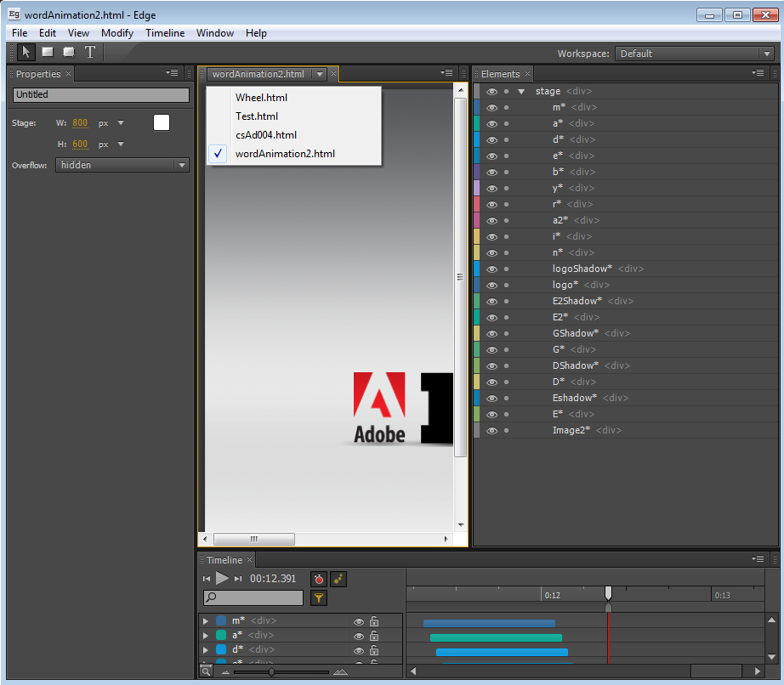Zoom out timeline using small mountain icon
Viewport: 784px width, 685px height.
(x=225, y=672)
